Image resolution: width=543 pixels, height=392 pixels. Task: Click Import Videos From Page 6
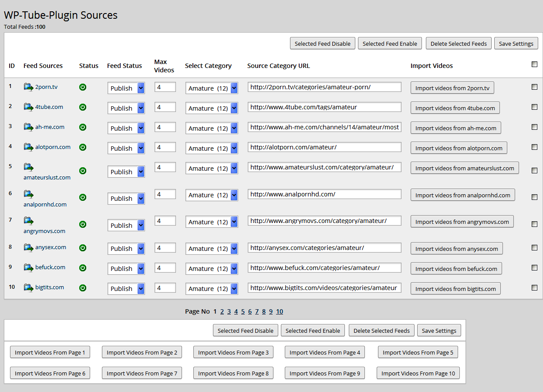(50, 373)
